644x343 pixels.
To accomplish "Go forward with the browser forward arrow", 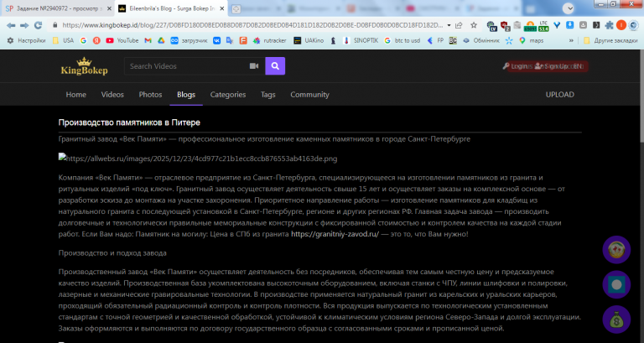I will (24, 25).
